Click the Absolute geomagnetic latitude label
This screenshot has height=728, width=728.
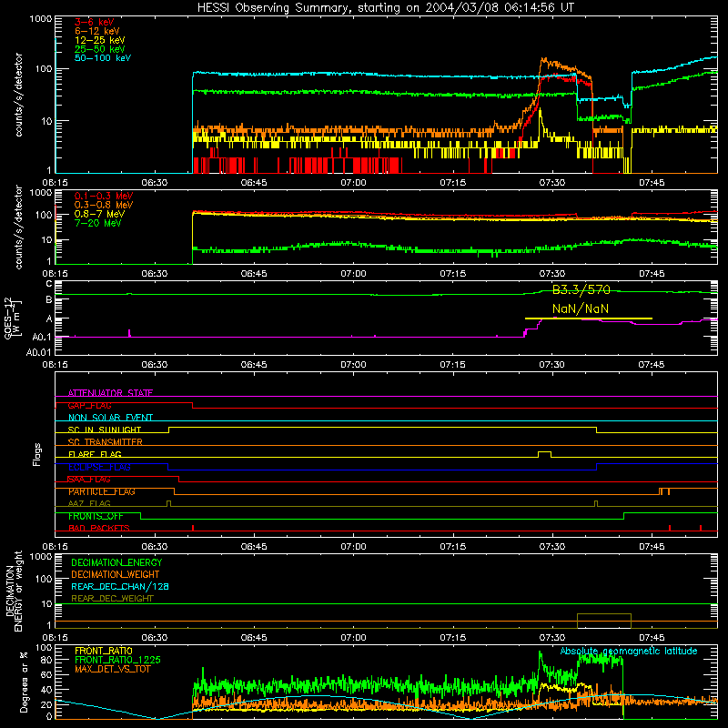click(629, 652)
